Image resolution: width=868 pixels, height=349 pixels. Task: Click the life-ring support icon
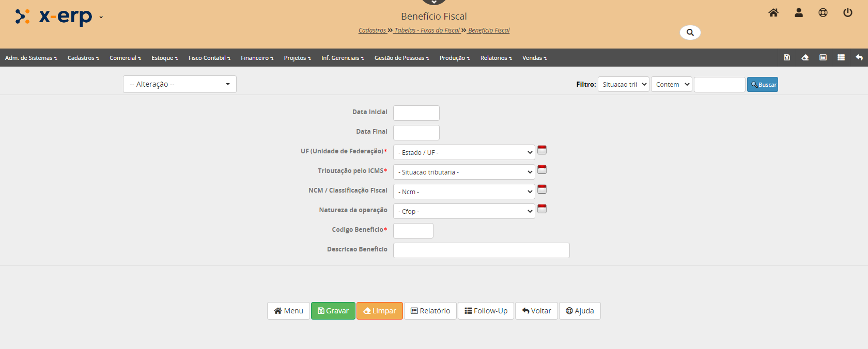click(x=823, y=13)
